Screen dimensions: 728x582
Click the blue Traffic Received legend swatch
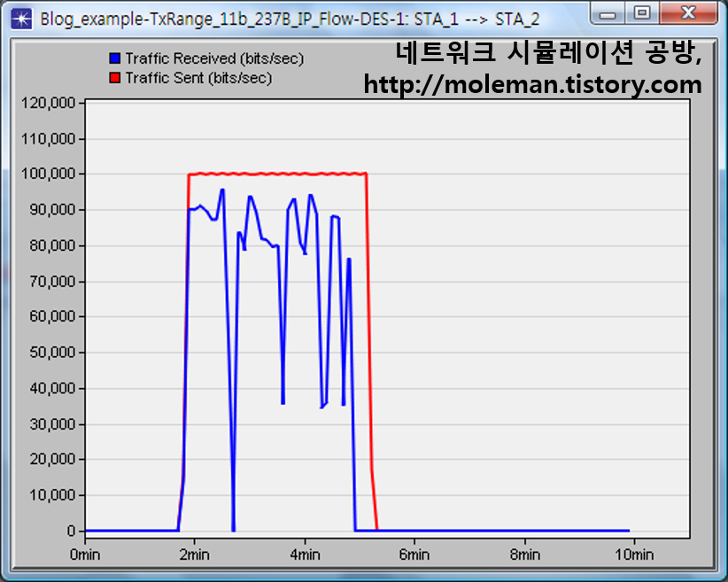[x=114, y=58]
